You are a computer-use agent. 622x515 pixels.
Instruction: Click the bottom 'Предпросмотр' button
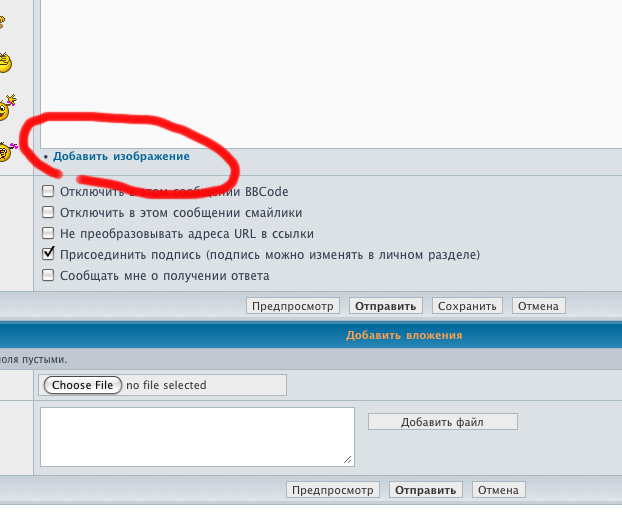pyautogui.click(x=332, y=490)
